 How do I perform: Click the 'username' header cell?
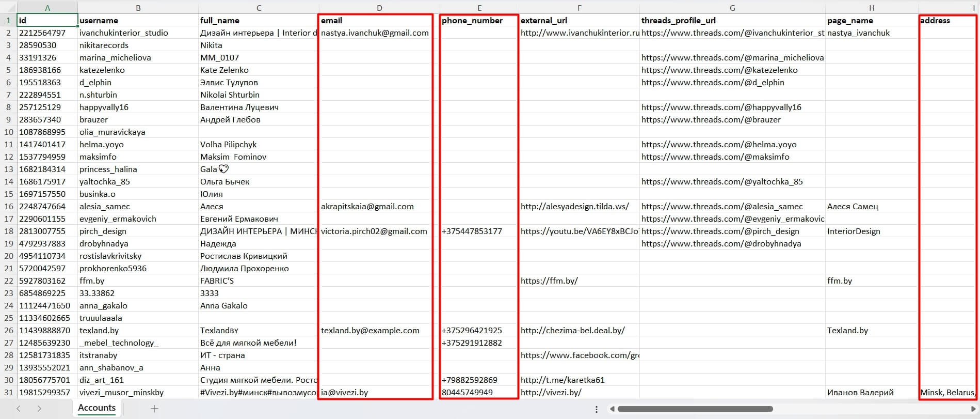tap(138, 20)
